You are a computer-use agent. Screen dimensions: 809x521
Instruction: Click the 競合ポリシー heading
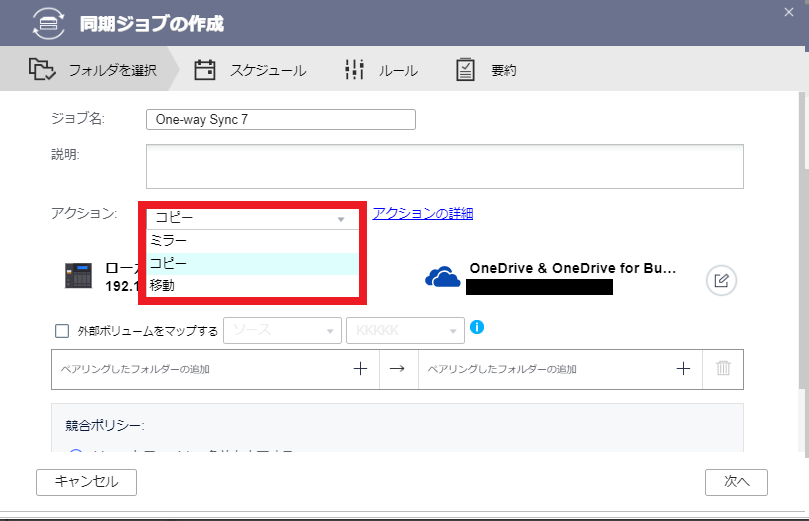point(105,426)
